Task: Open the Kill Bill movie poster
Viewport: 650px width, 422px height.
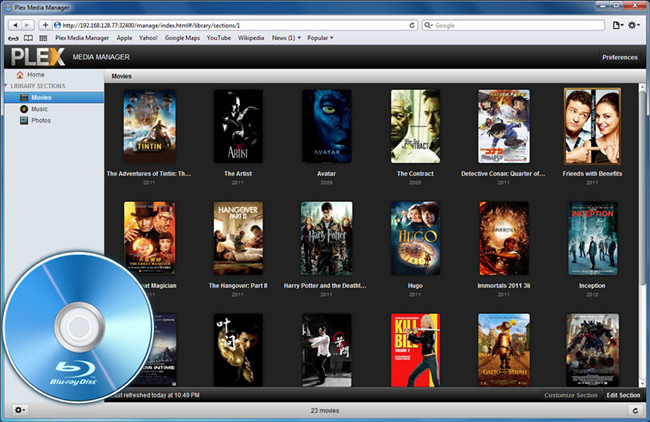Action: click(x=415, y=350)
